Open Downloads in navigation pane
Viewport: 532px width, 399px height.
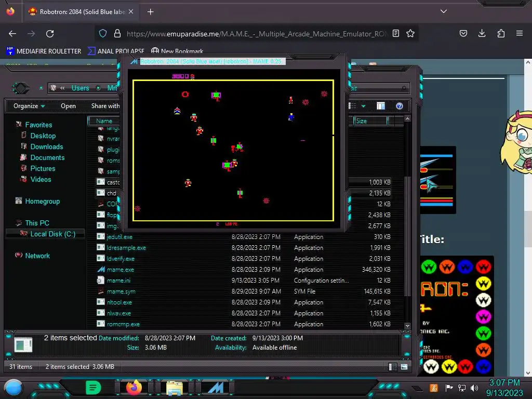coord(46,147)
